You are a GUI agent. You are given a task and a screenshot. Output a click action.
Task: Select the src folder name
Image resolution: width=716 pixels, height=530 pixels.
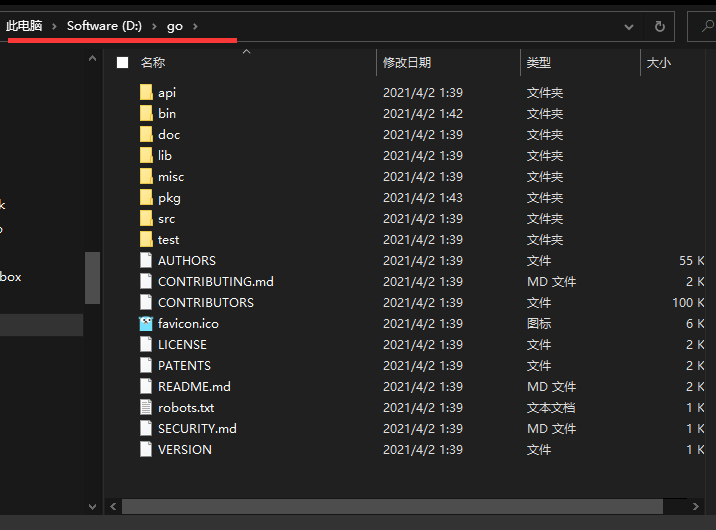click(x=166, y=219)
